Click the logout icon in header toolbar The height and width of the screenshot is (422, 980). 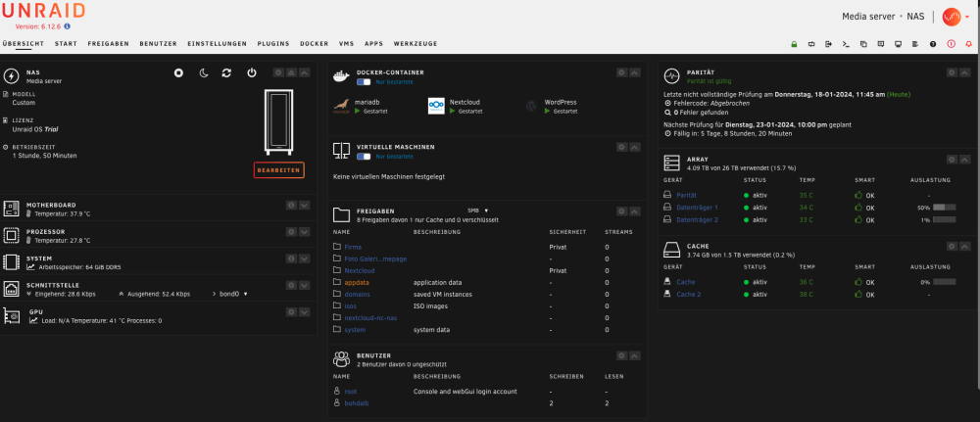coord(828,44)
